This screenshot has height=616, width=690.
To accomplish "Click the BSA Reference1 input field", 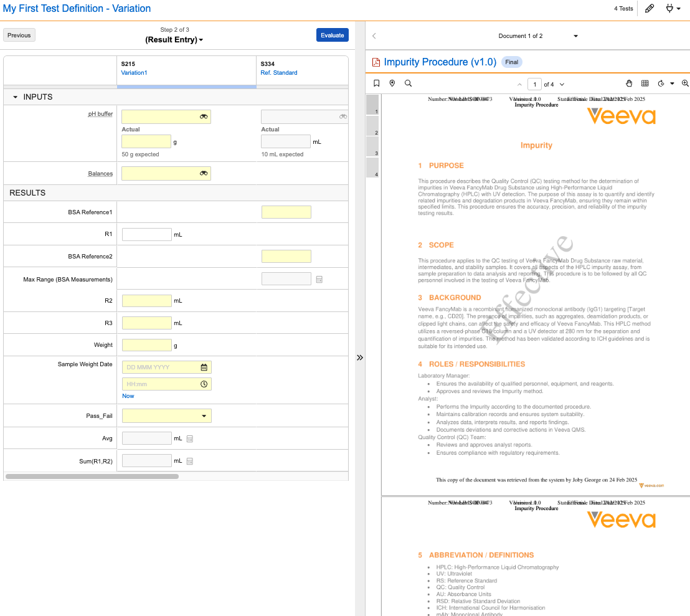I will pos(286,212).
